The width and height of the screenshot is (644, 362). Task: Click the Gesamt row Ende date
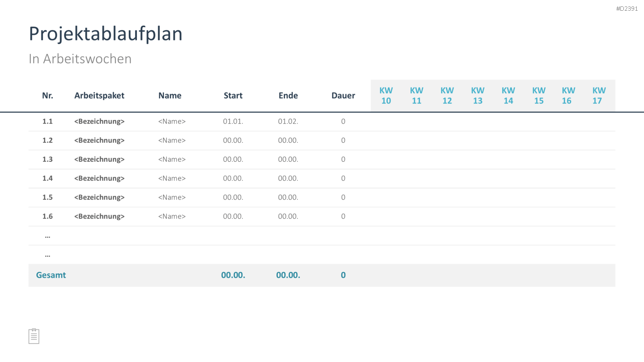point(288,275)
